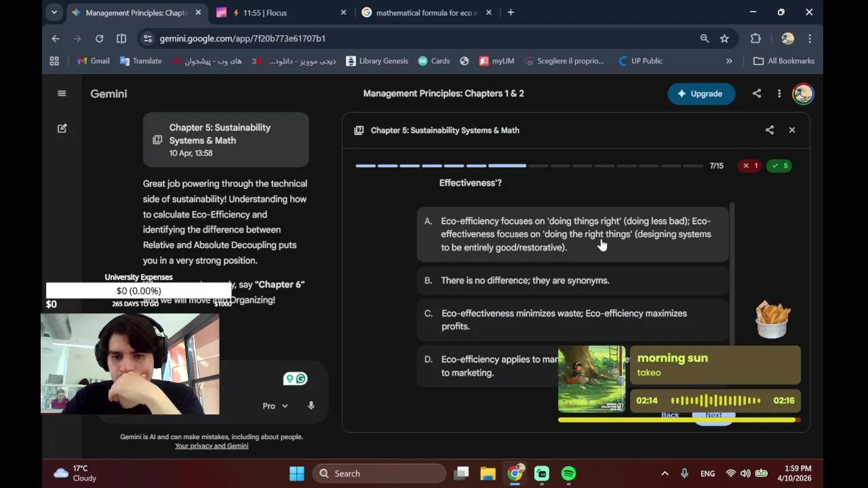Open the UP Public bookmark

point(640,61)
